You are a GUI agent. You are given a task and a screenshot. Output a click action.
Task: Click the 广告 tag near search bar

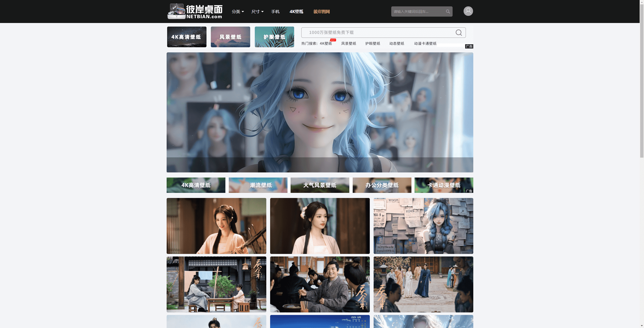coord(469,46)
